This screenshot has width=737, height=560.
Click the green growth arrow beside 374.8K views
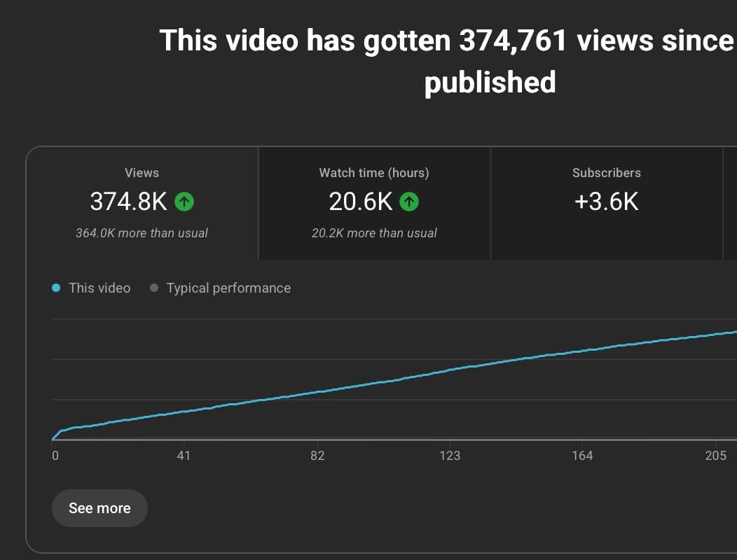(x=184, y=202)
